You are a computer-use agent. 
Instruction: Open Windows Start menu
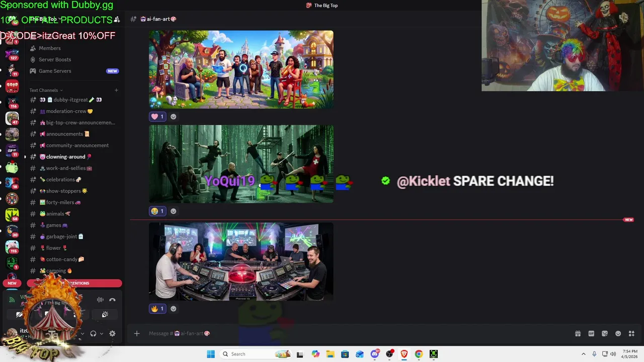click(x=211, y=354)
